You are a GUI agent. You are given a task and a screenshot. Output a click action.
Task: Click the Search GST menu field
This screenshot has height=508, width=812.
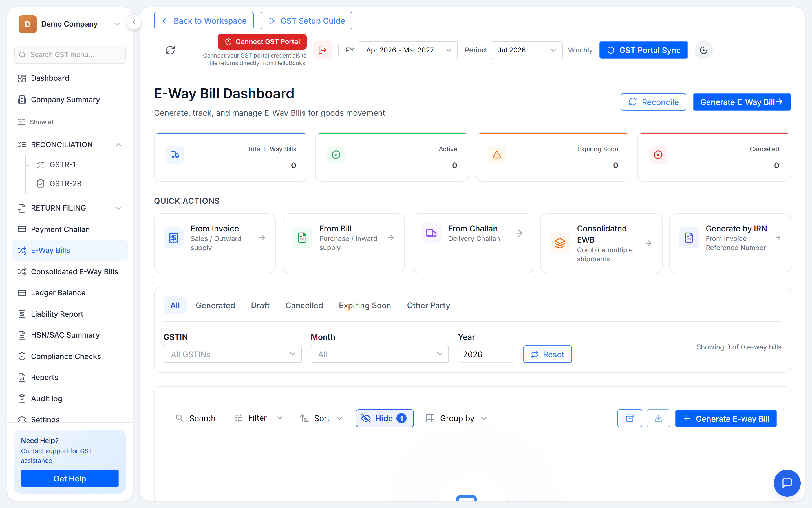pos(70,55)
